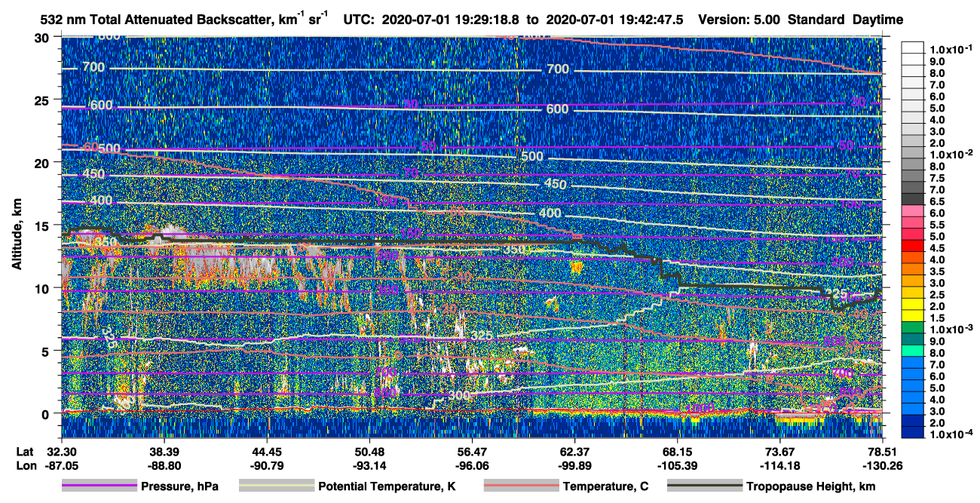Click the 'Version: 5.00' label

740,20
